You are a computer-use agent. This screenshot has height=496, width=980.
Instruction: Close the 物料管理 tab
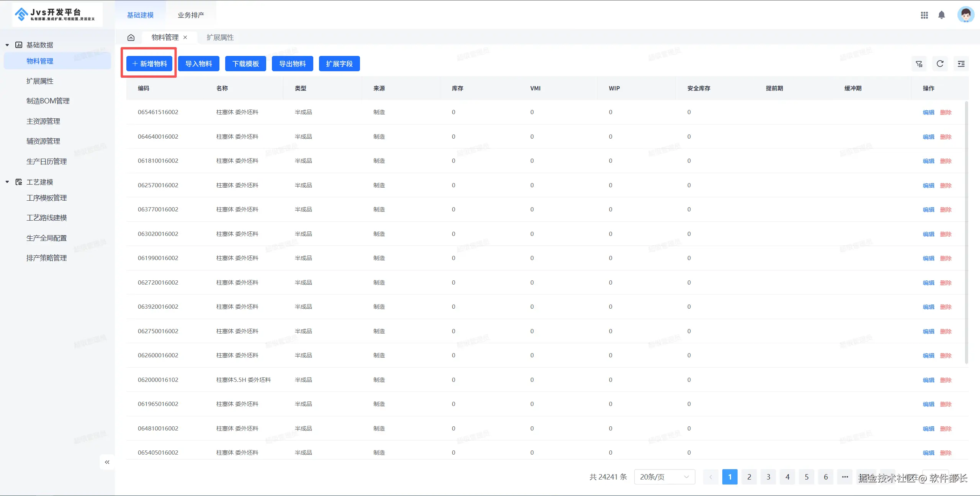(185, 38)
